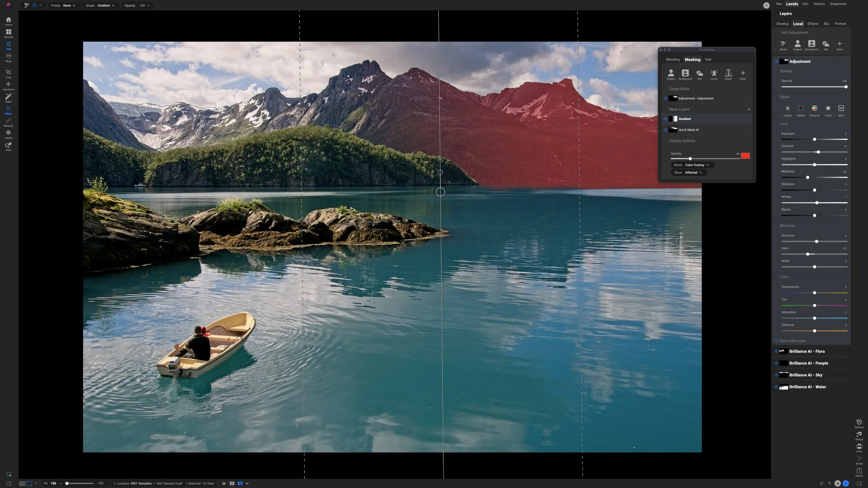Select the Retouch tool
Viewport: 868px width, 488px height.
(8, 122)
